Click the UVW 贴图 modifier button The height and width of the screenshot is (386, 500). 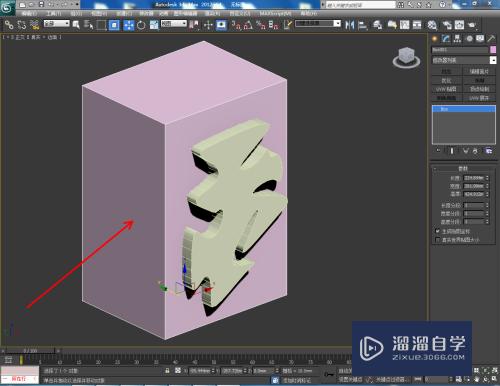point(446,89)
